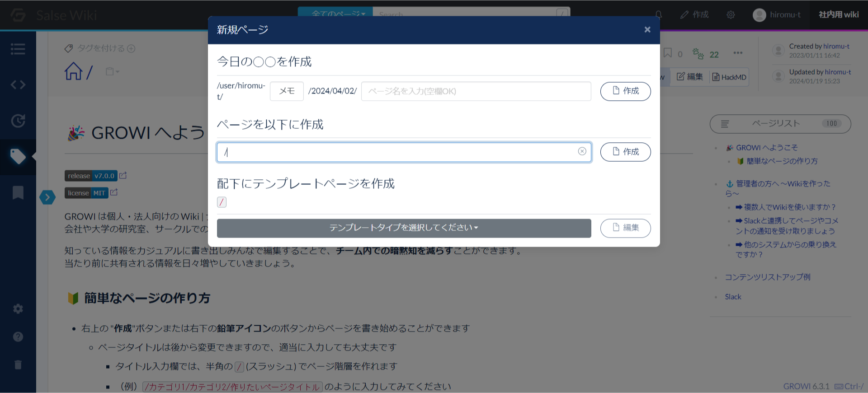Click タグを付ける add tag plus icon
Image resolution: width=868 pixels, height=393 pixels.
pyautogui.click(x=131, y=48)
